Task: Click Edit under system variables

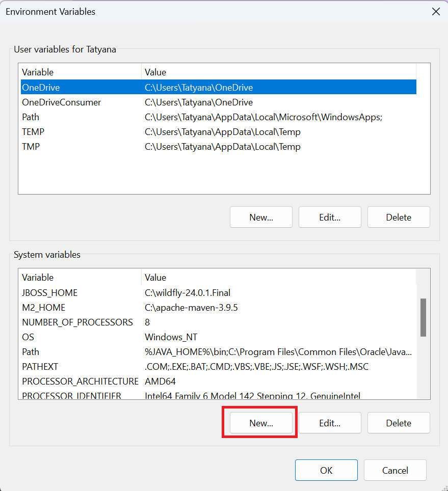Action: tap(330, 423)
